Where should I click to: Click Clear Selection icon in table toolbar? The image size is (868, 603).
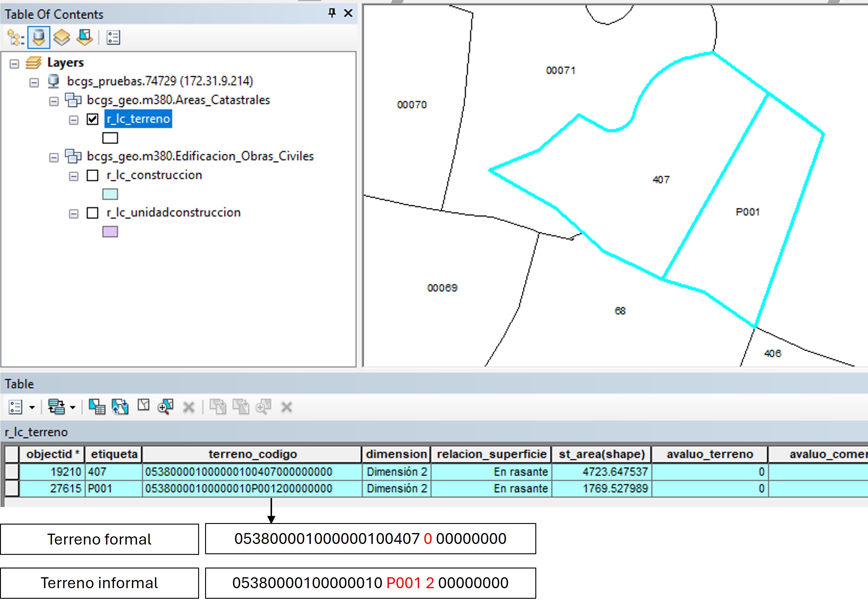pos(143,406)
